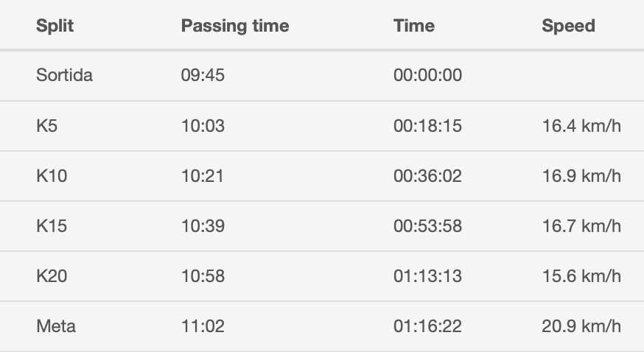Click the 09:45 passing time cell
This screenshot has height=352, width=644.
pos(203,76)
